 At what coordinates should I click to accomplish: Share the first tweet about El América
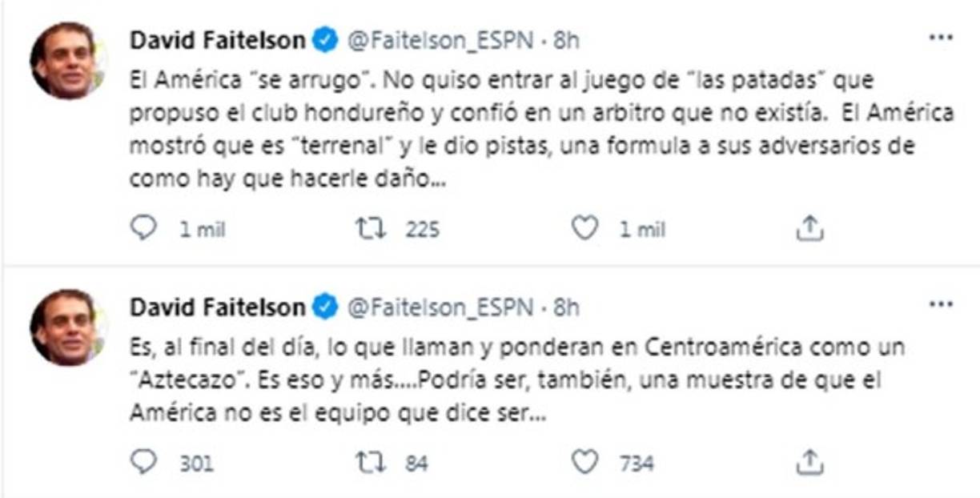pos(809,230)
